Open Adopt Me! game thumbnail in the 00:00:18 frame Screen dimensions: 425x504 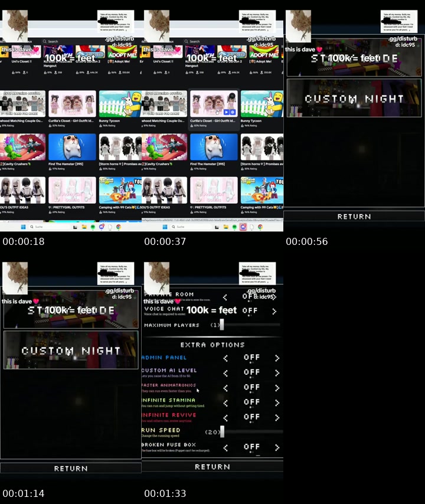pyautogui.click(x=122, y=51)
